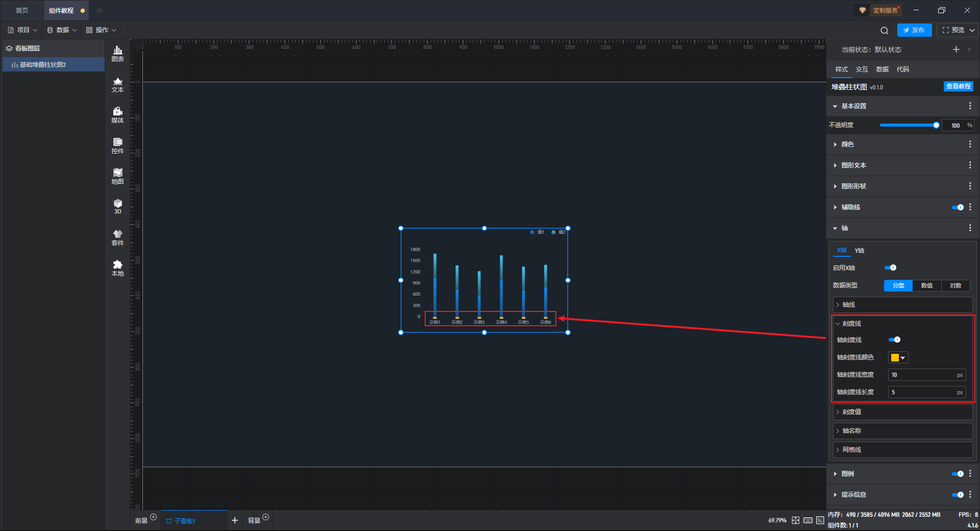This screenshot has width=980, height=531.
Task: Add a new 前景 foreground board
Action: coord(153,517)
